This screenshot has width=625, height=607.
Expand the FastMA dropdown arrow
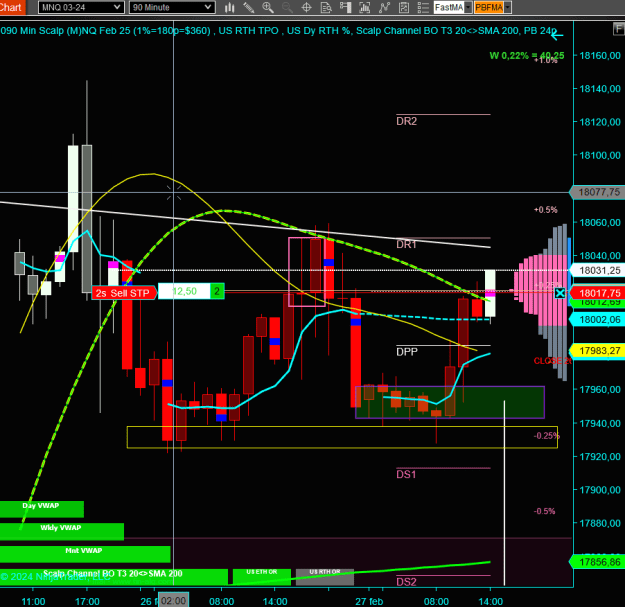468,7
